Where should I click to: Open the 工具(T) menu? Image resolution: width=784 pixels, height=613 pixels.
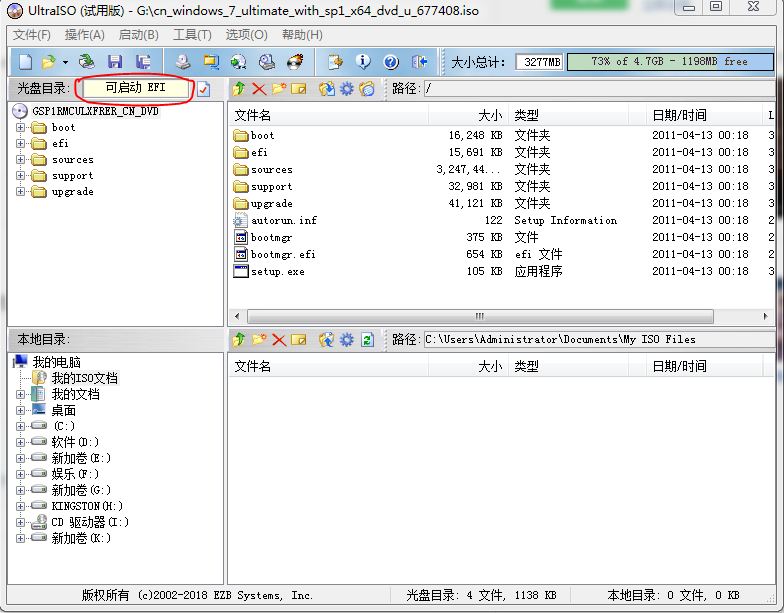pyautogui.click(x=192, y=35)
